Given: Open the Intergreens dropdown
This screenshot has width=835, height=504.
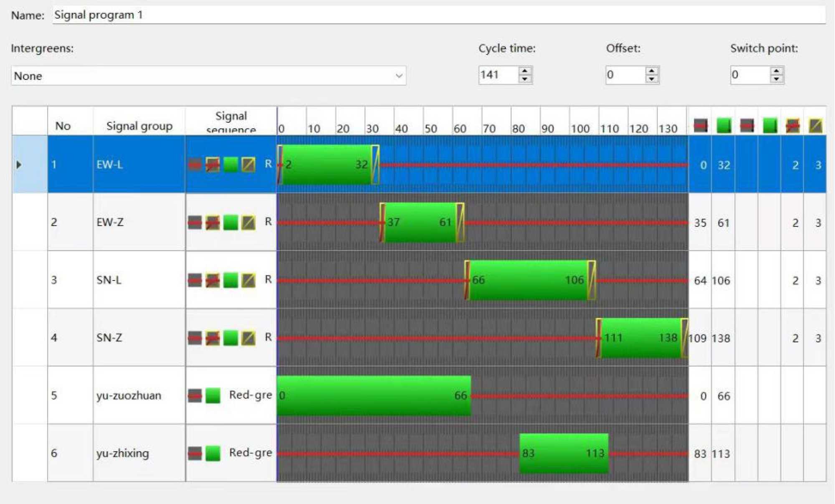Looking at the screenshot, I should tap(399, 76).
